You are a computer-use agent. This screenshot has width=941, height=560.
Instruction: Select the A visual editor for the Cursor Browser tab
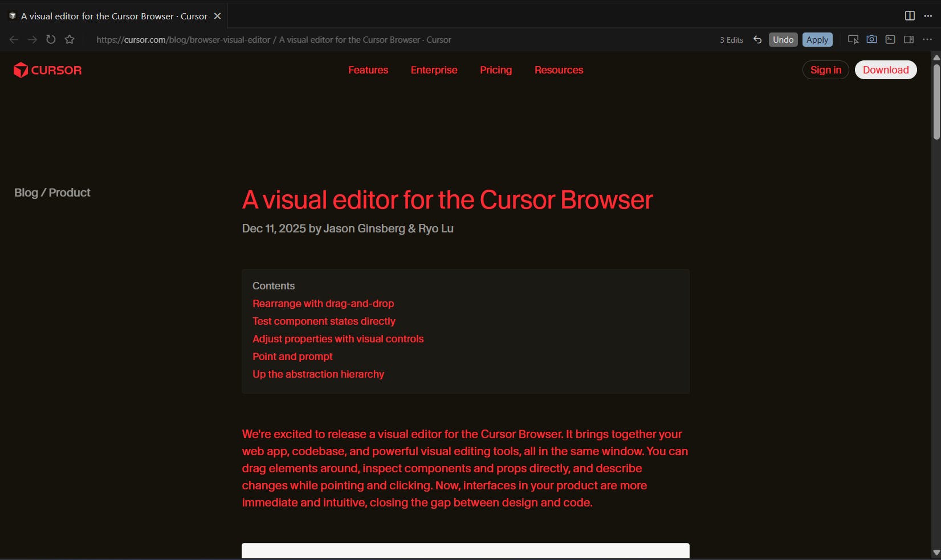[x=114, y=16]
